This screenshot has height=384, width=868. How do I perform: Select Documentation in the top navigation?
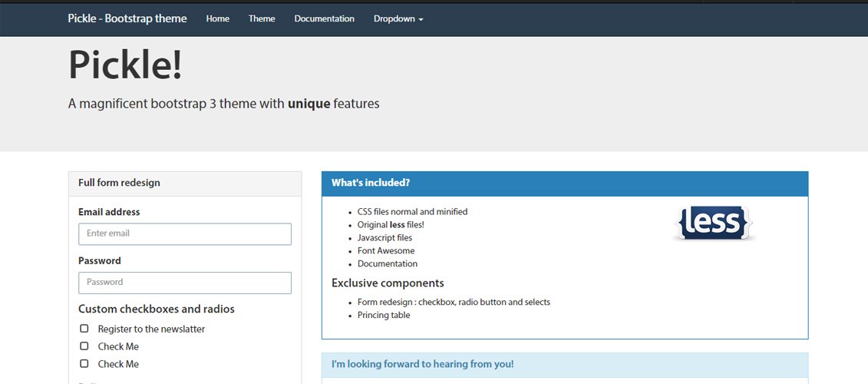324,19
